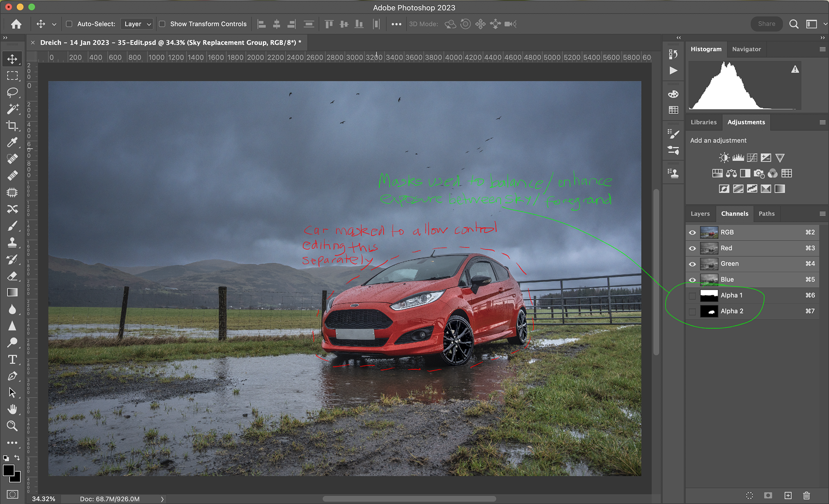Select the Crop tool
Viewport: 829px width, 504px height.
point(13,126)
